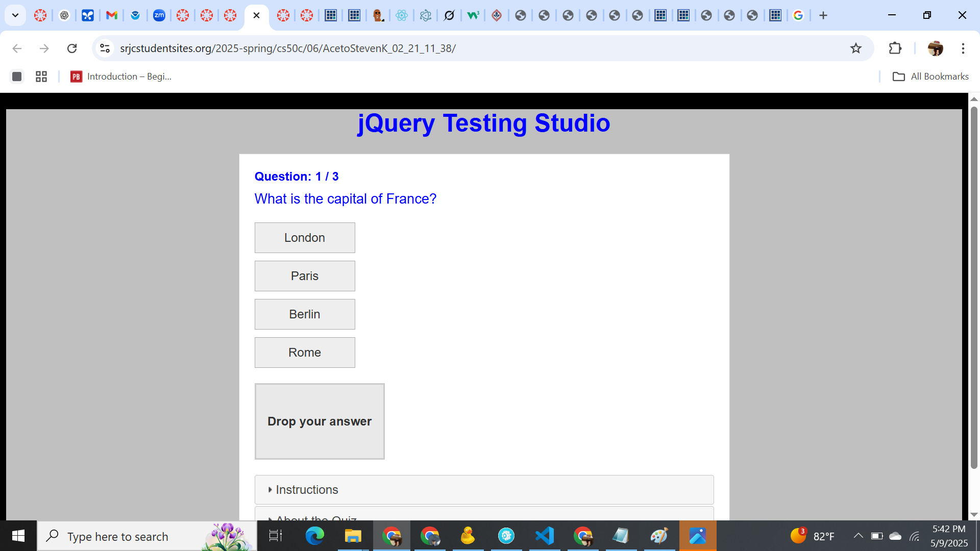The image size is (980, 551).
Task: Bookmark this page with the star icon
Action: (856, 48)
